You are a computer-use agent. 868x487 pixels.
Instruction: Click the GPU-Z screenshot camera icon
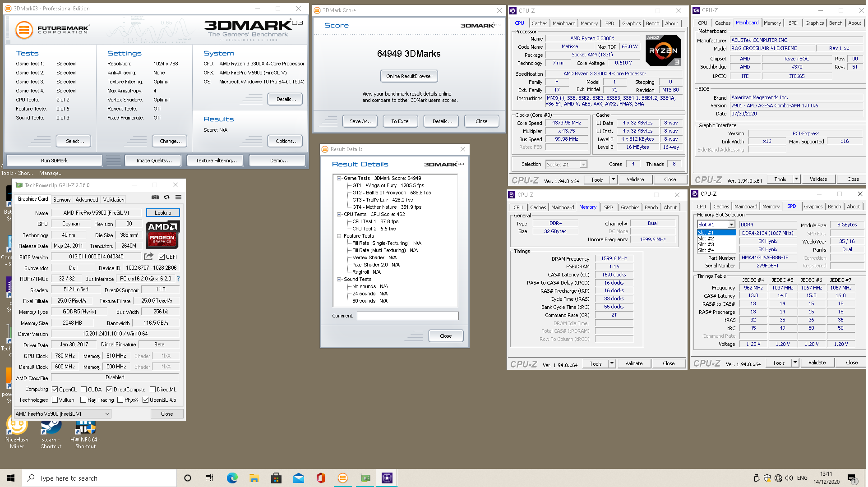point(155,197)
